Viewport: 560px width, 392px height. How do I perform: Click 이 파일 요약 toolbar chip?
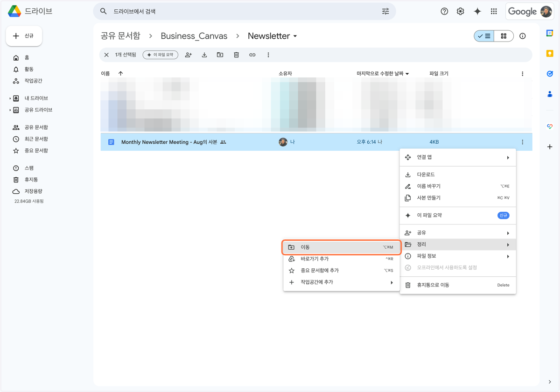point(161,55)
